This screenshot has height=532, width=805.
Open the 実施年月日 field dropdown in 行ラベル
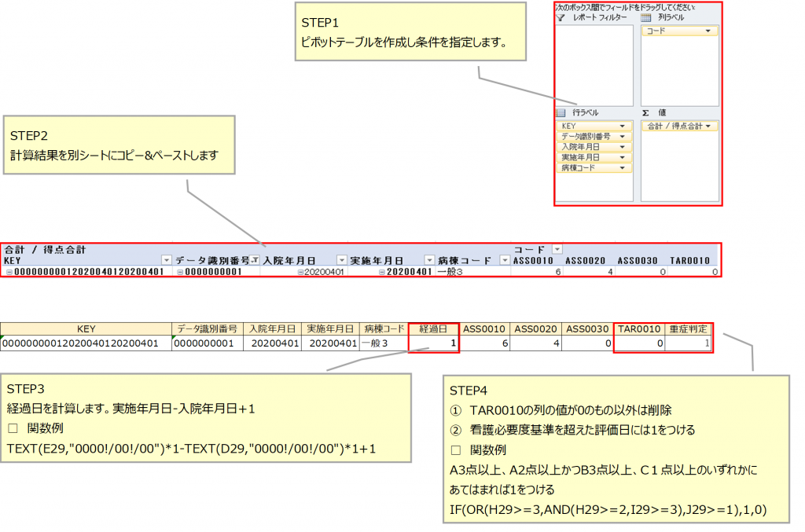(x=623, y=157)
